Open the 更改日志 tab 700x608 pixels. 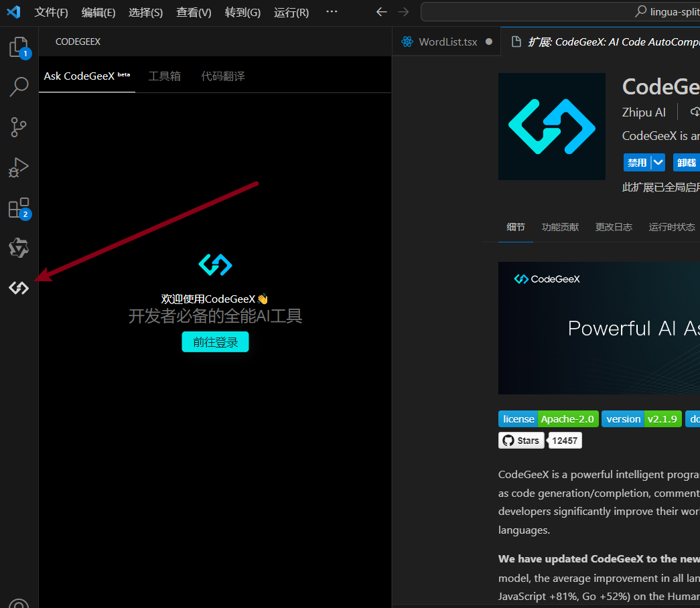614,227
